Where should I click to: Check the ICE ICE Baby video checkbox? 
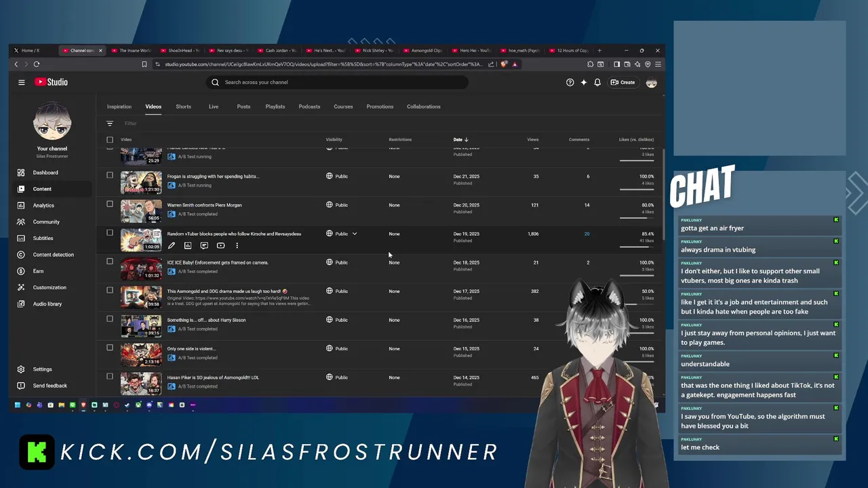110,261
